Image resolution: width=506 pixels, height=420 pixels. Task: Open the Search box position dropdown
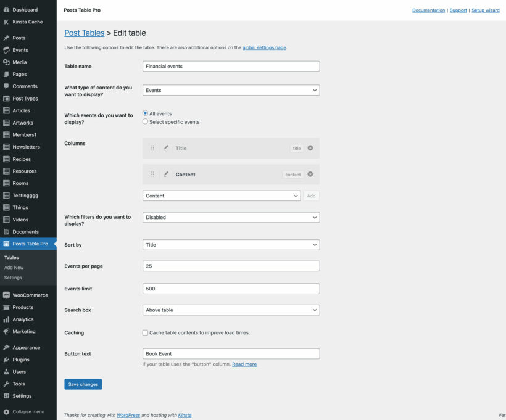[230, 310]
